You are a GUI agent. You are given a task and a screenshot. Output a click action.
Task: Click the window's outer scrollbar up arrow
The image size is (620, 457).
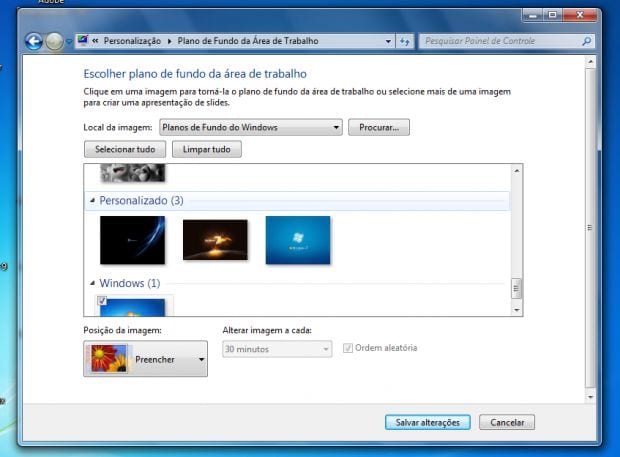[x=590, y=62]
